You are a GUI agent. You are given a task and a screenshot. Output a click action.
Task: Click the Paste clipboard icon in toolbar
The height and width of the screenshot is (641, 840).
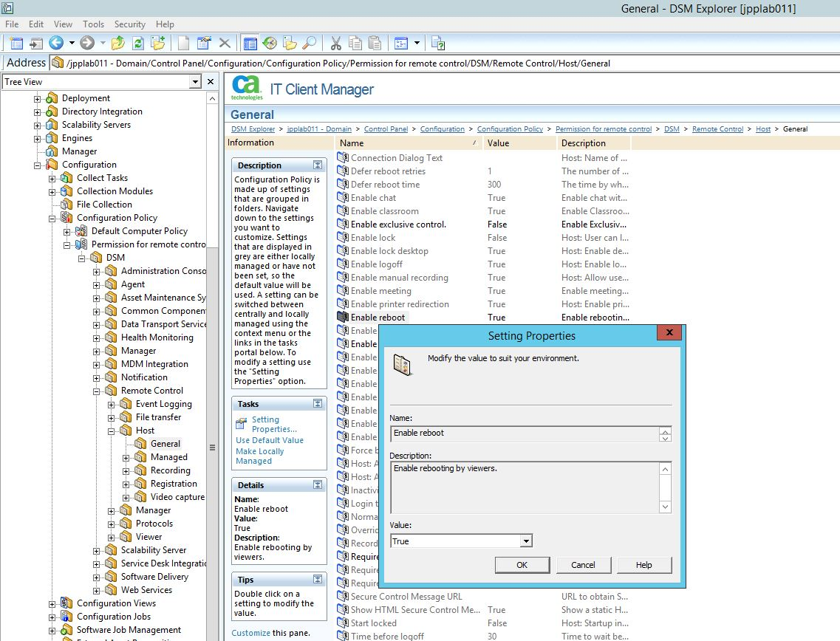(x=375, y=44)
